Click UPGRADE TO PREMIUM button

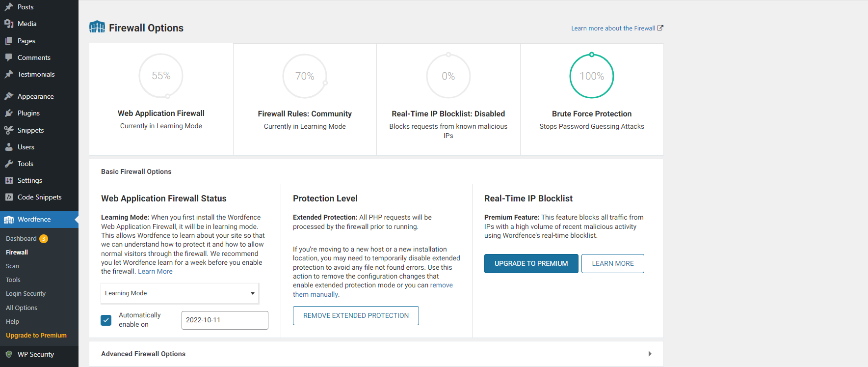[x=531, y=263]
